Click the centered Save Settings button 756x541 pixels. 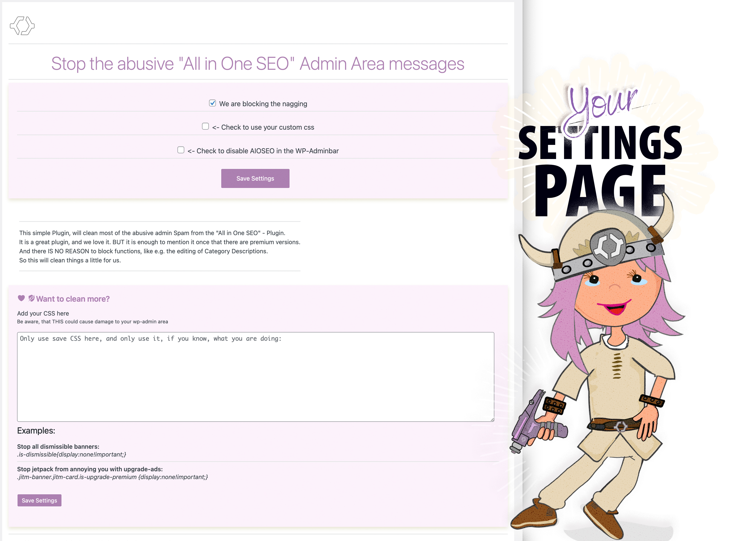click(x=255, y=178)
